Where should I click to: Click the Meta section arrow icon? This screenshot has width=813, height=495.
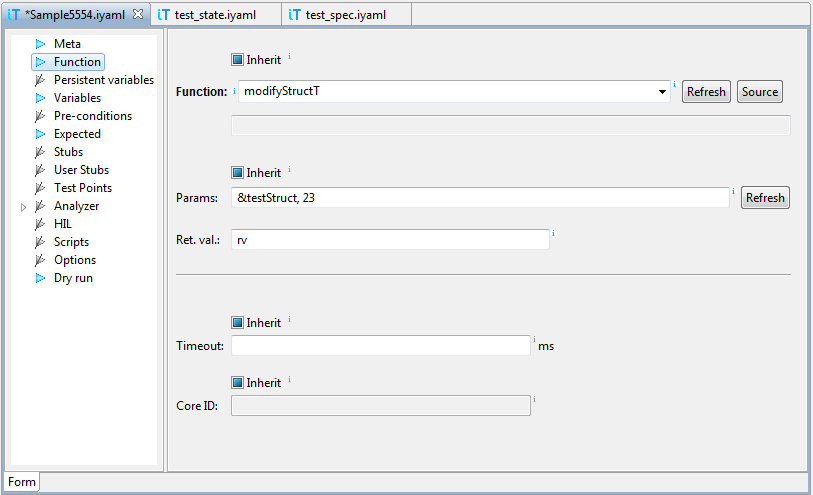pos(40,44)
